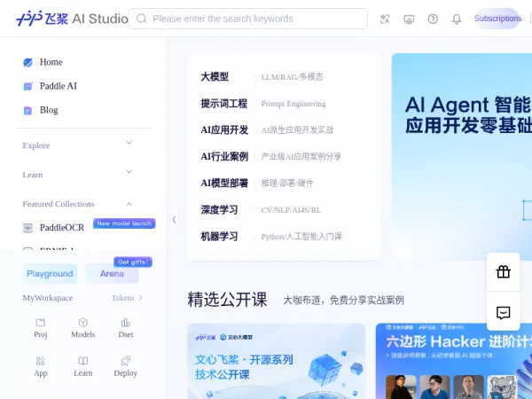The image size is (532, 399).
Task: Open the help question mark icon
Action: [x=433, y=19]
